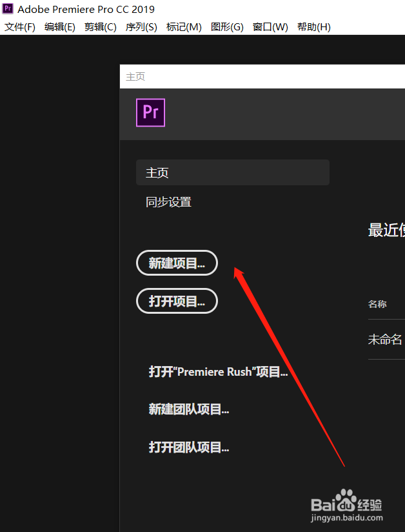Viewport: 405px width, 532px height.
Task: Choose 新建团队项目... link
Action: tap(189, 409)
